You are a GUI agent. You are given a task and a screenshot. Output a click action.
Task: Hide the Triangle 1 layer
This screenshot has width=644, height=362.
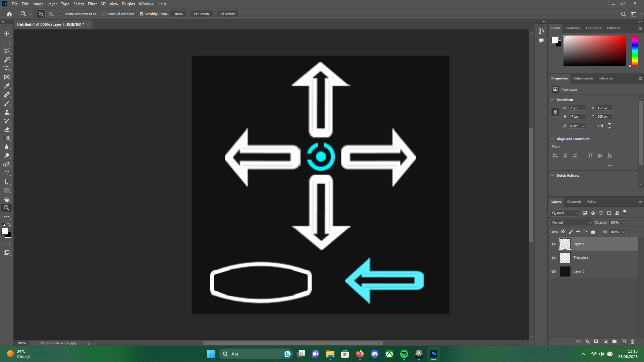tap(553, 258)
